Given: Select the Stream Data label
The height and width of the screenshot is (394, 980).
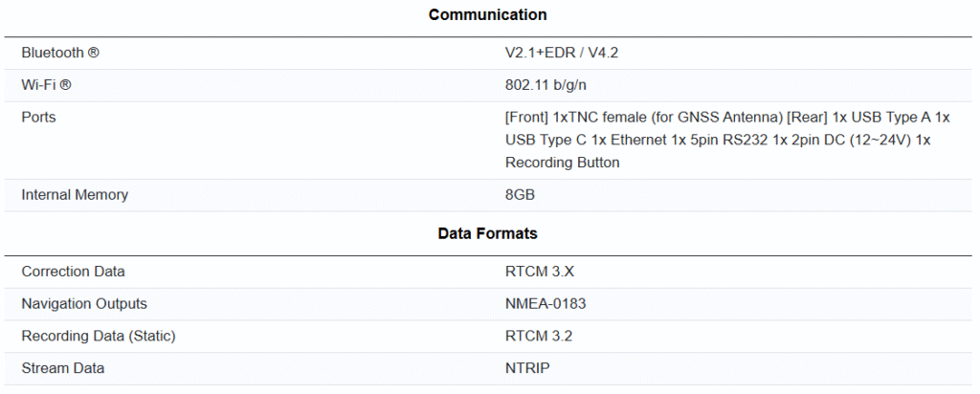Looking at the screenshot, I should [x=63, y=368].
